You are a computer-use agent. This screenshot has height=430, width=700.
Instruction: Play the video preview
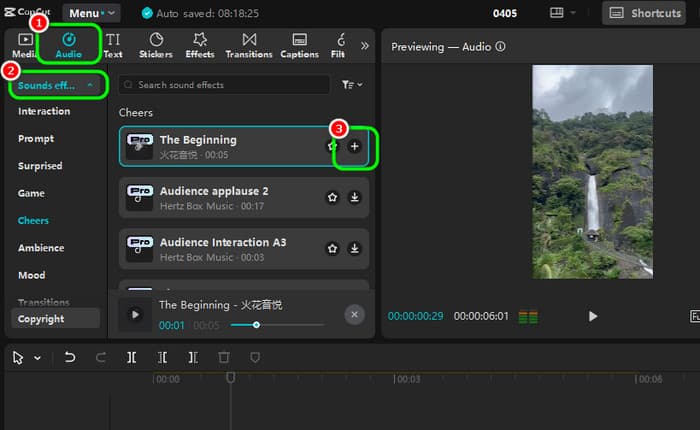tap(592, 317)
